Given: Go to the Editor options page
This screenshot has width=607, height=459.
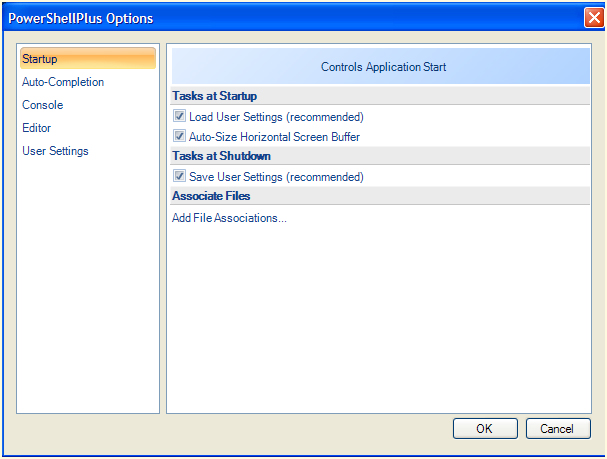Looking at the screenshot, I should 36,128.
